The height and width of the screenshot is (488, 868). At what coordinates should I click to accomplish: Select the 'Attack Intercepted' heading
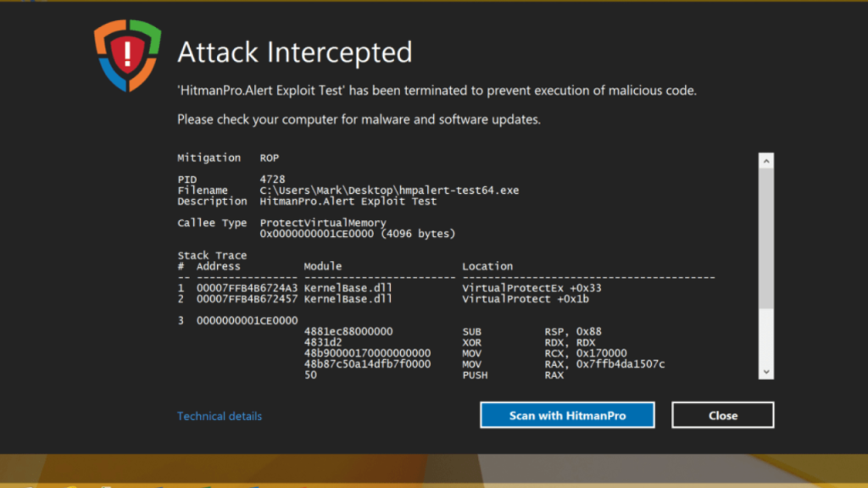click(294, 52)
